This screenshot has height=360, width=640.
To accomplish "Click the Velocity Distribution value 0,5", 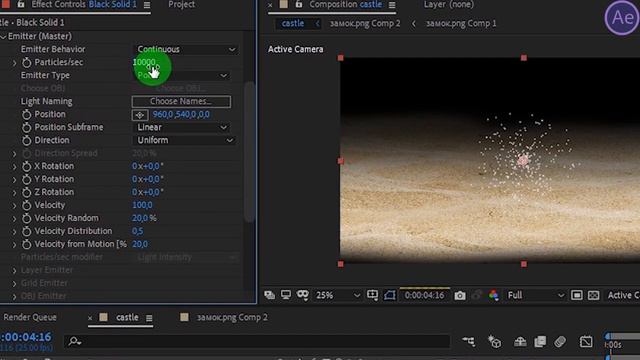I will 138,231.
